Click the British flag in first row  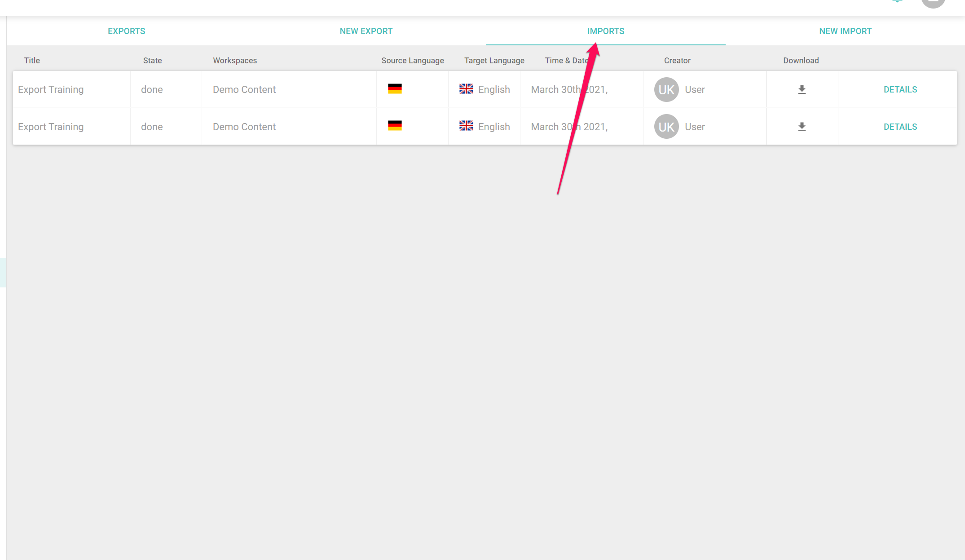[x=466, y=89]
